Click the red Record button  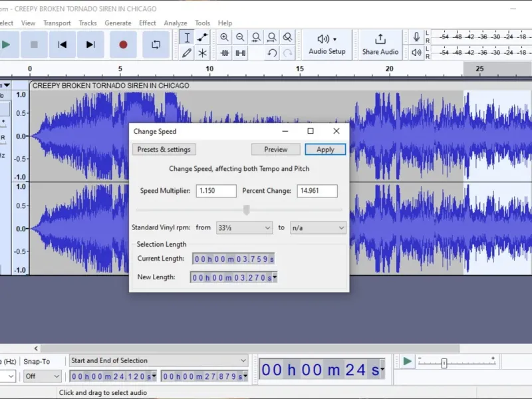123,45
